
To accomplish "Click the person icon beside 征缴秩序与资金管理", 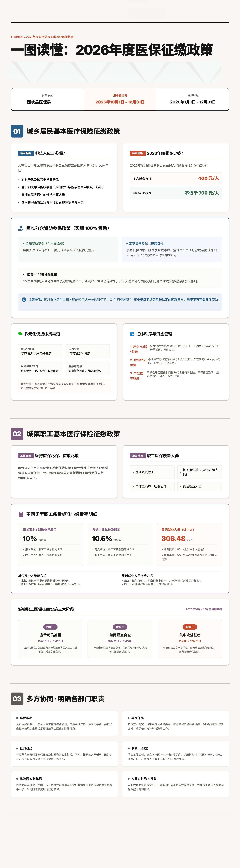I will [132, 334].
